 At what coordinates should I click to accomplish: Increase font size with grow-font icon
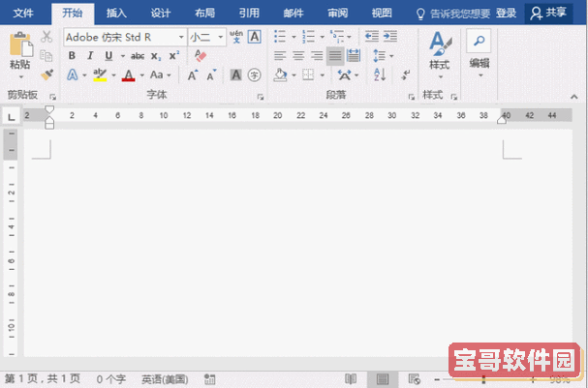[x=193, y=75]
